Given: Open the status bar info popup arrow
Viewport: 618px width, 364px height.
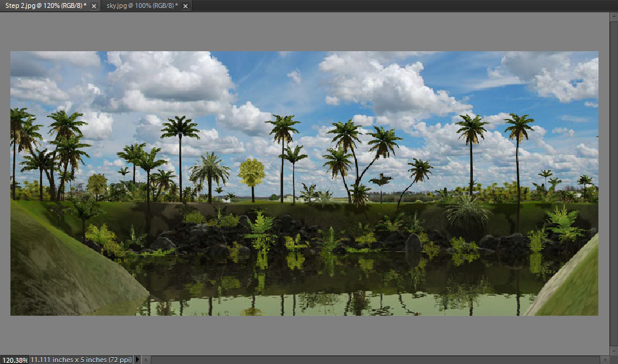Looking at the screenshot, I should pos(137,360).
